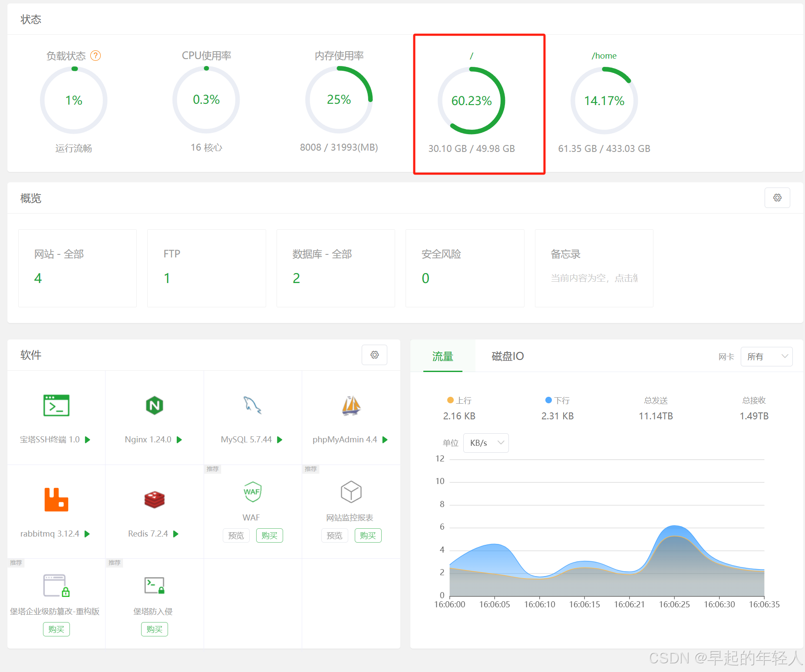This screenshot has height=672, width=805.
Task: Open the 宝塔SSH终端 terminal icon
Action: coord(56,405)
